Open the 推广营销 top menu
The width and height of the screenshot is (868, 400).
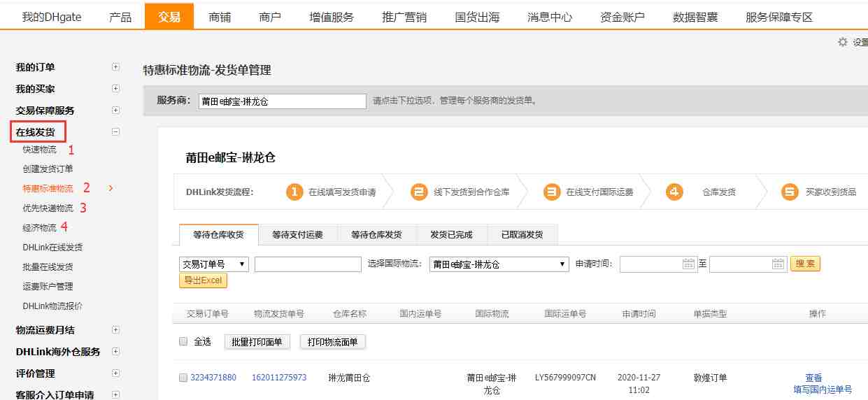404,17
